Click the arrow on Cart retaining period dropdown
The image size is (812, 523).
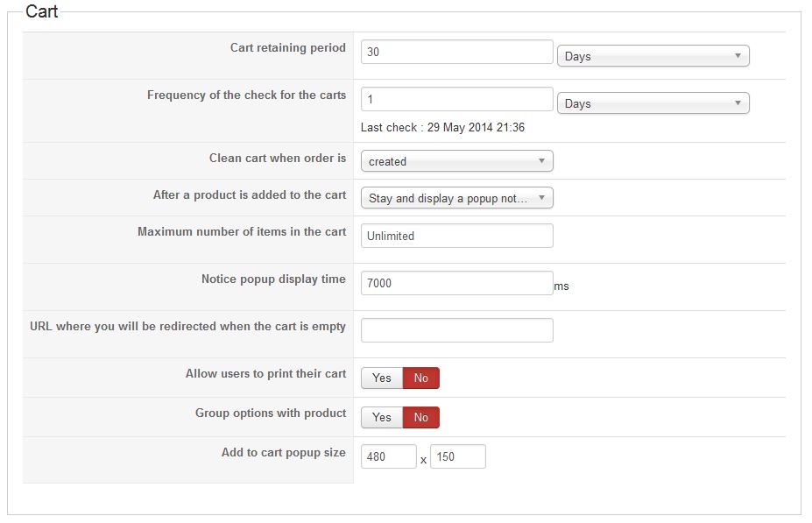click(738, 56)
